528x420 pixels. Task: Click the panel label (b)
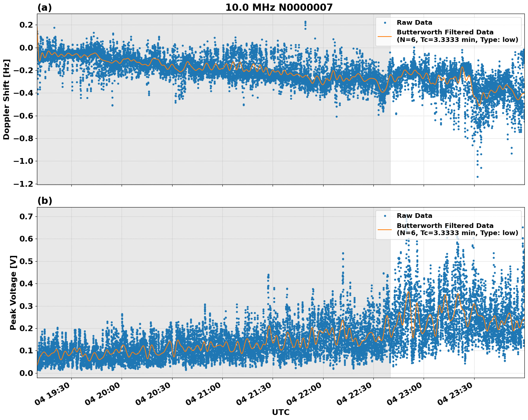(x=44, y=201)
